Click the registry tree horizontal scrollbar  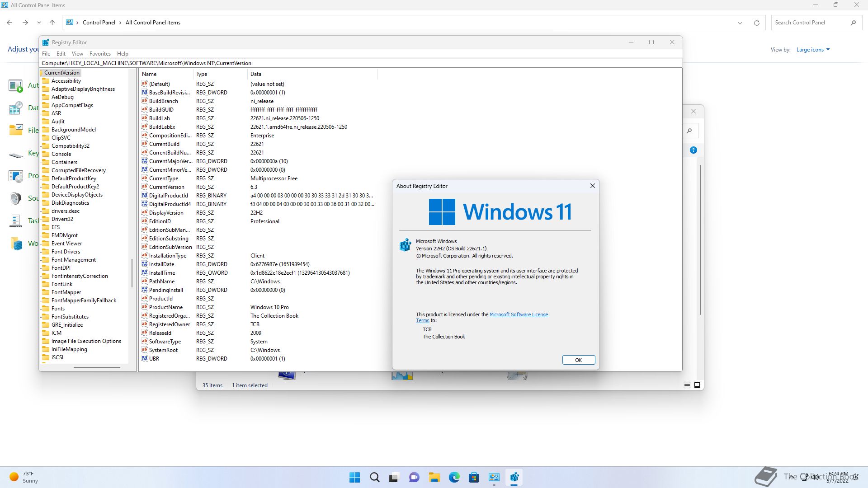97,367
